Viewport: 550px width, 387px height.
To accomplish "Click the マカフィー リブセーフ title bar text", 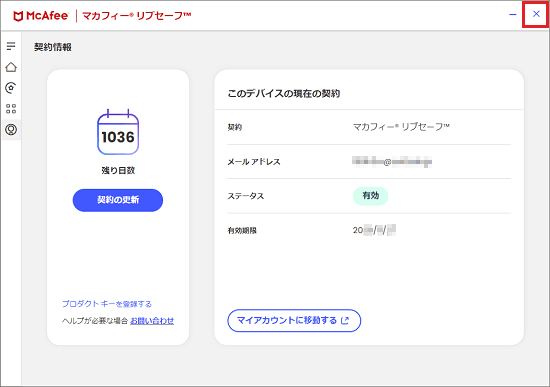I will tap(136, 16).
